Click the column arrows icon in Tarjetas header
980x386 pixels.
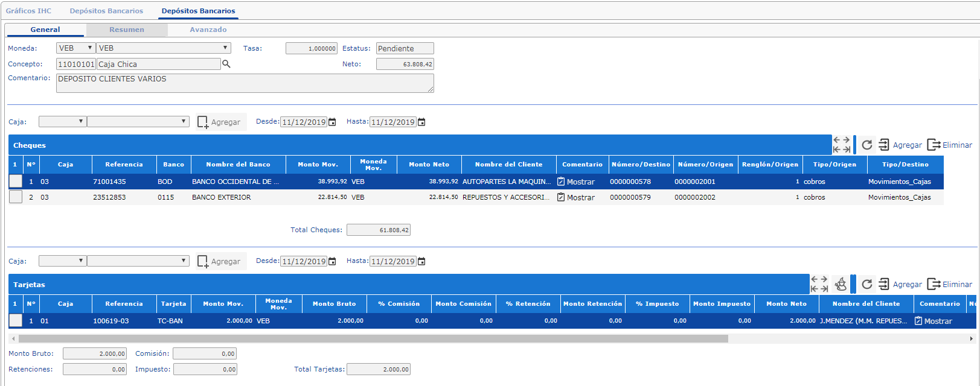pos(819,284)
